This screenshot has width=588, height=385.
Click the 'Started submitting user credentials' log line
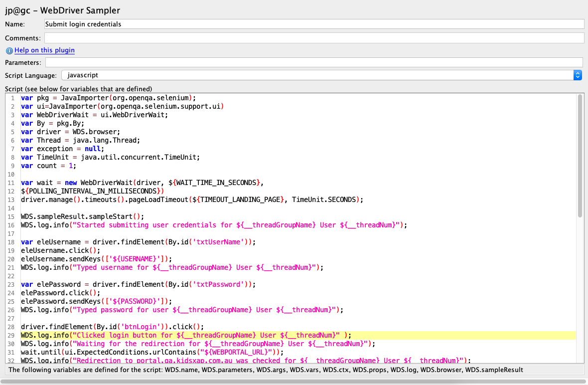click(214, 225)
